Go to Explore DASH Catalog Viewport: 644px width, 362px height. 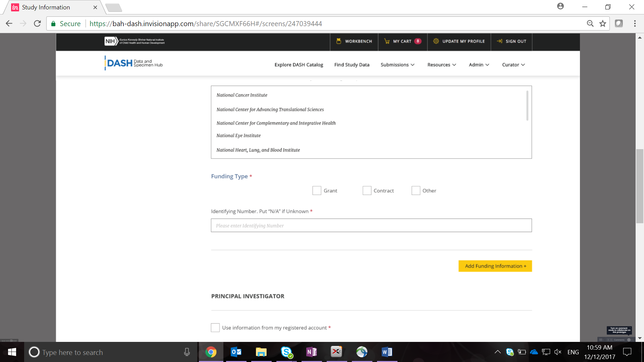point(299,65)
